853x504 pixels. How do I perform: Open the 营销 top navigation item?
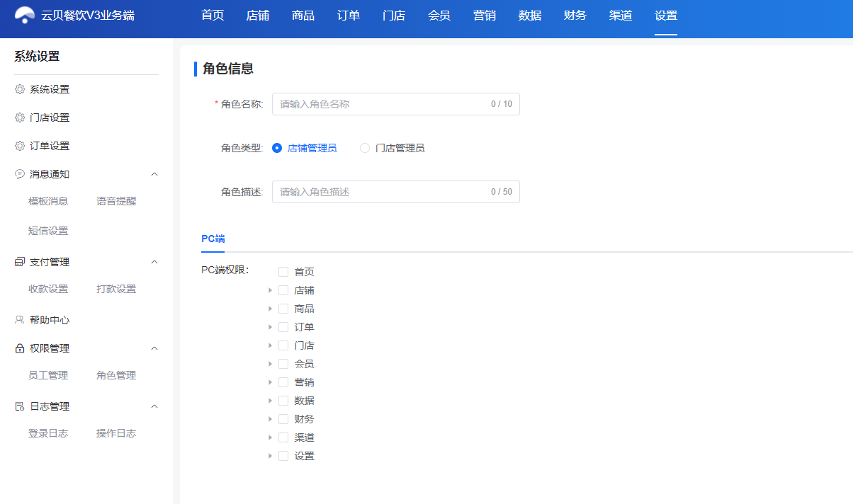pos(485,16)
